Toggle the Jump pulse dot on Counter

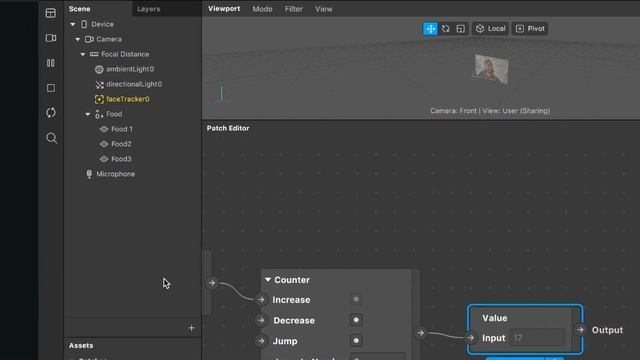pos(356,340)
